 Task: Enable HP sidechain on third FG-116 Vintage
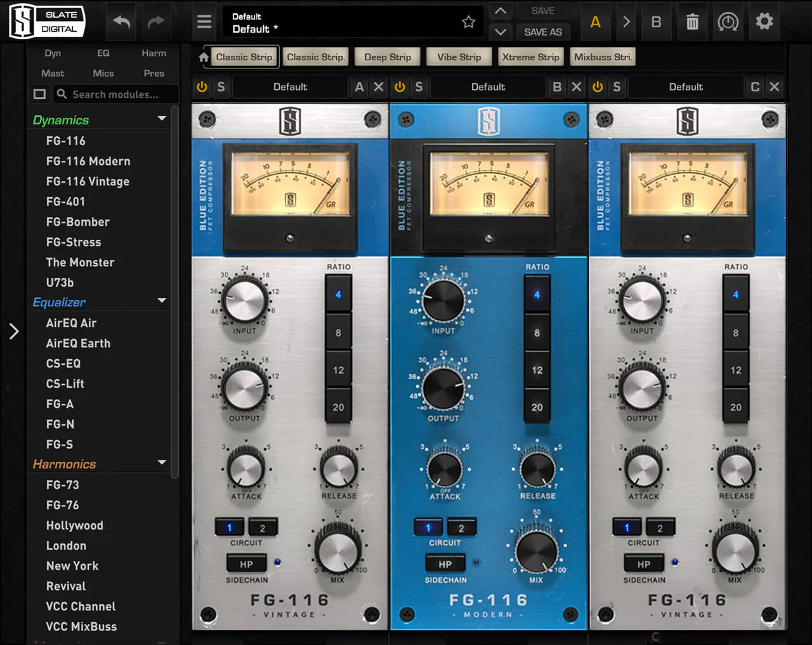point(644,564)
